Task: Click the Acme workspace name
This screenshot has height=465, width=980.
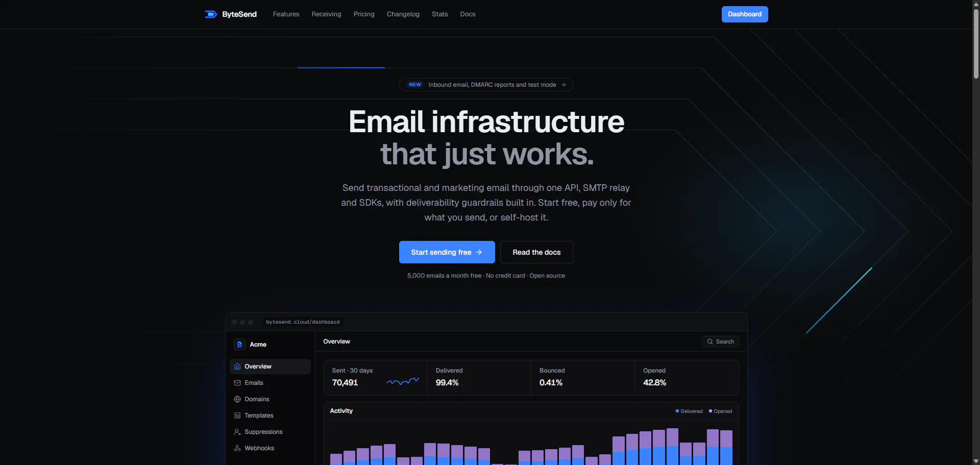Action: tap(258, 345)
